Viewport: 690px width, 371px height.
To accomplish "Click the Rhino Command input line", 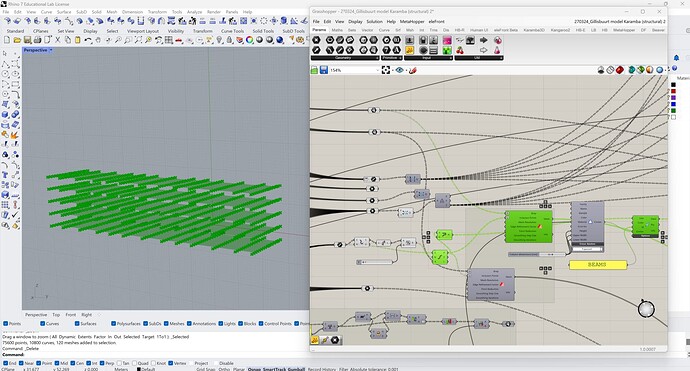I will coord(154,354).
